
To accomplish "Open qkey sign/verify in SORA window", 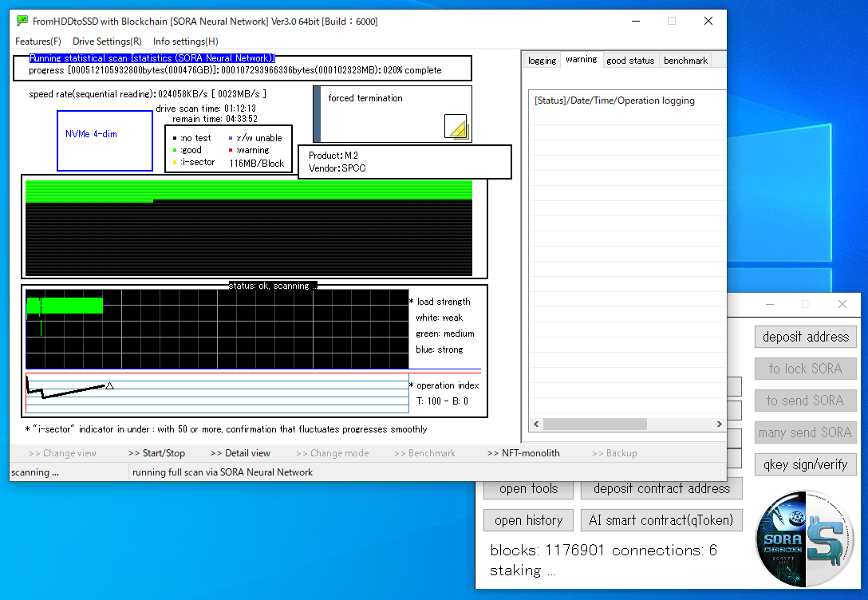I will coord(806,464).
